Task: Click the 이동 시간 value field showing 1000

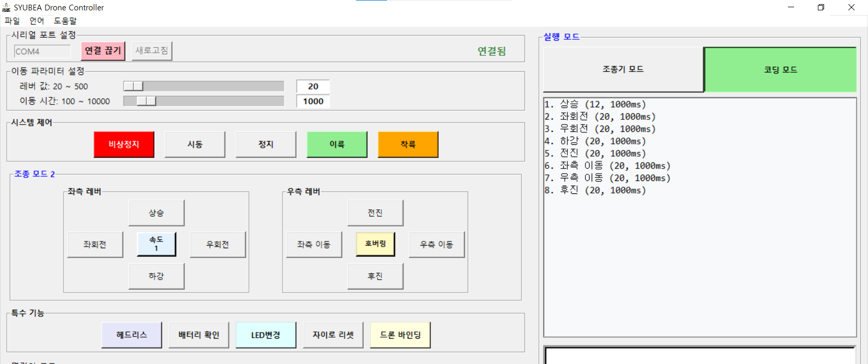Action: pyautogui.click(x=313, y=101)
